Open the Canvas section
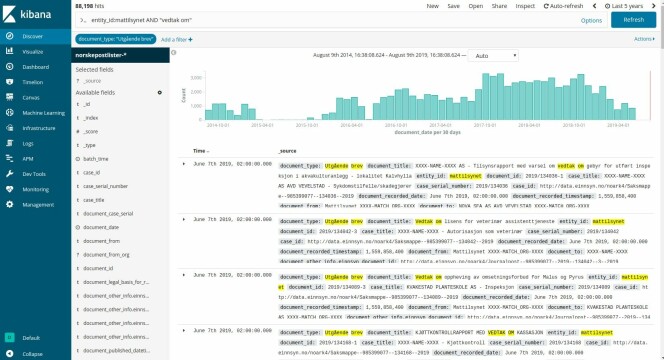 point(36,97)
